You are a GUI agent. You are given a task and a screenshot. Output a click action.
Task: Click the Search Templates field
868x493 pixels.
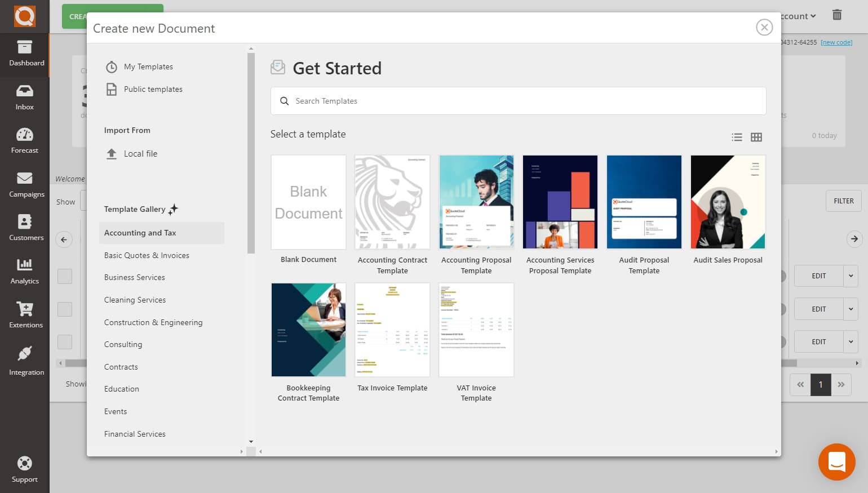518,101
